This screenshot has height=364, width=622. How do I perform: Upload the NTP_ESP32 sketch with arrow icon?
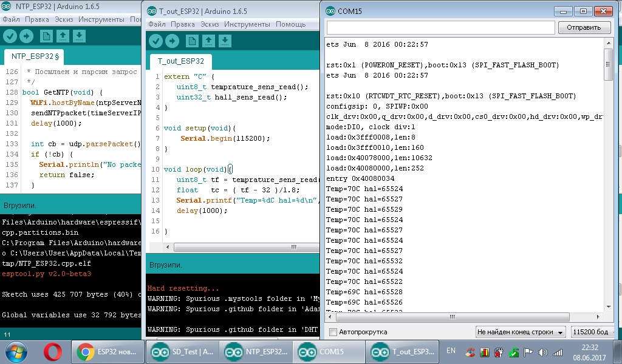pyautogui.click(x=26, y=36)
